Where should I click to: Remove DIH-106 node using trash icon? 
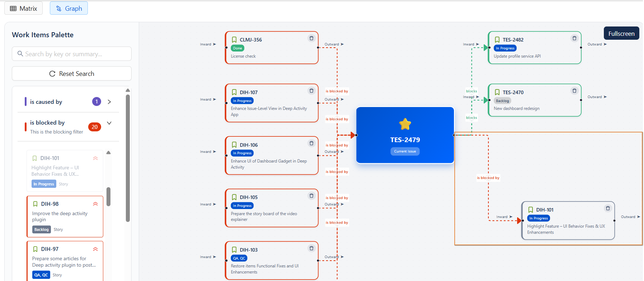click(311, 144)
